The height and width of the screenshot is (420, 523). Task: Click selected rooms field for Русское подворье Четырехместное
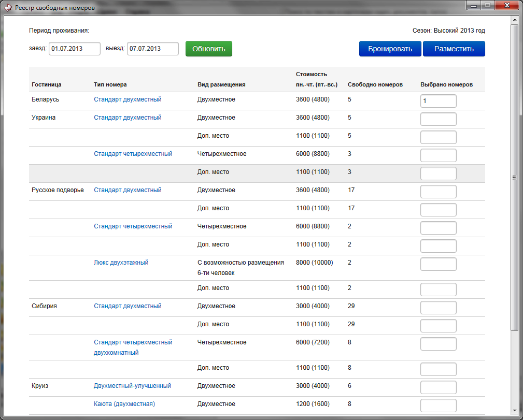[439, 228]
